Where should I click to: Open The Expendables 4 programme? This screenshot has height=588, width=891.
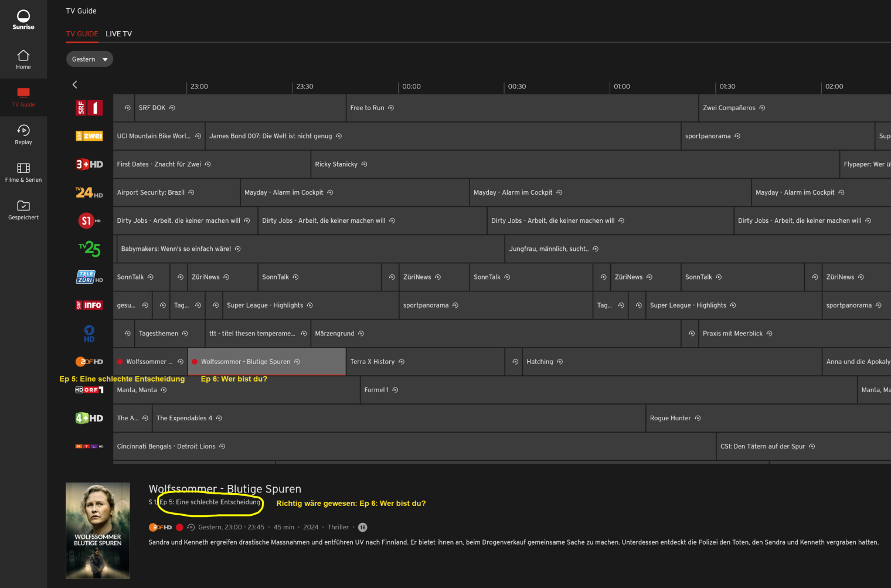[184, 418]
